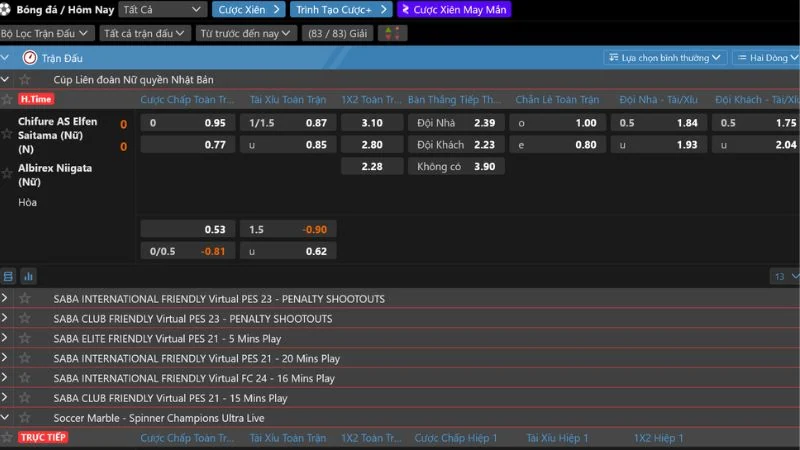Select away team under odds 2.04
This screenshot has width=800, height=450.
pyautogui.click(x=756, y=145)
